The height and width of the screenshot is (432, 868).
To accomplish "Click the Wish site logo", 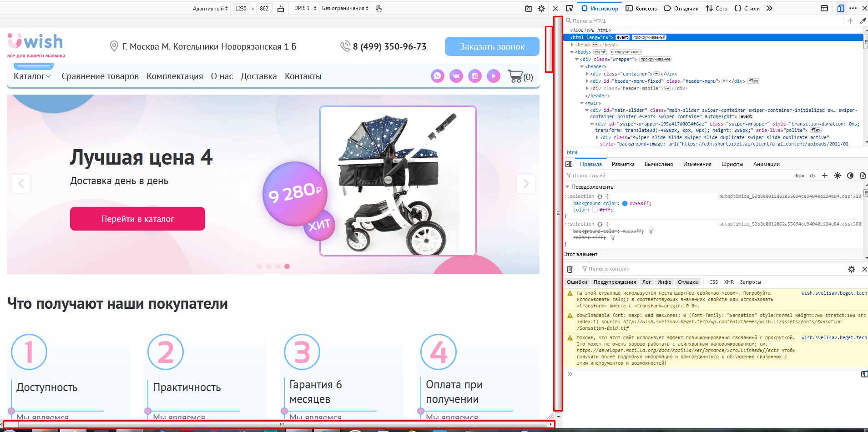I will point(36,45).
